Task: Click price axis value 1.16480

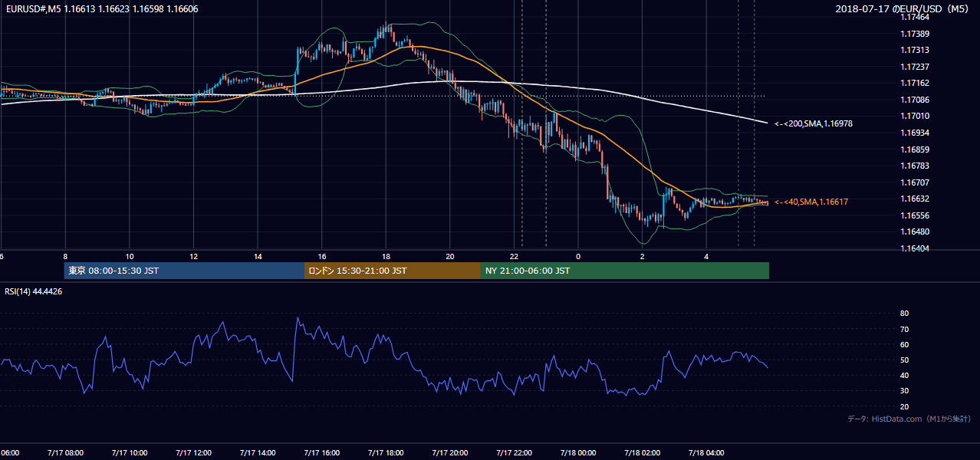Action: 916,232
